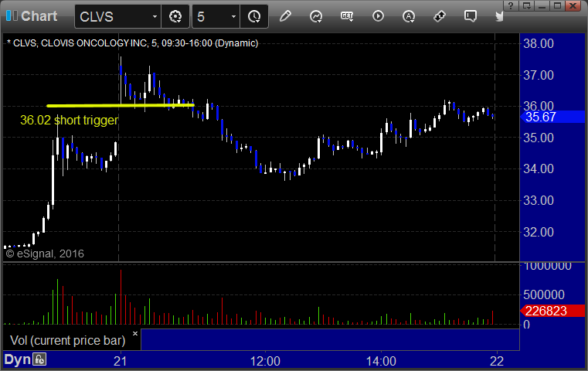Screen dimensions: 588x371
Task: Select the 36.02 short trigger annotation
Action: click(69, 120)
